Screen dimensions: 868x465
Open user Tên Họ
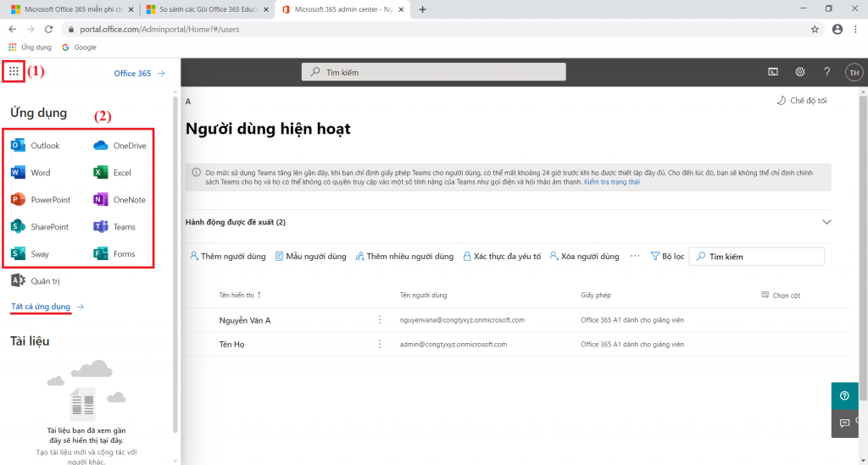coord(231,345)
